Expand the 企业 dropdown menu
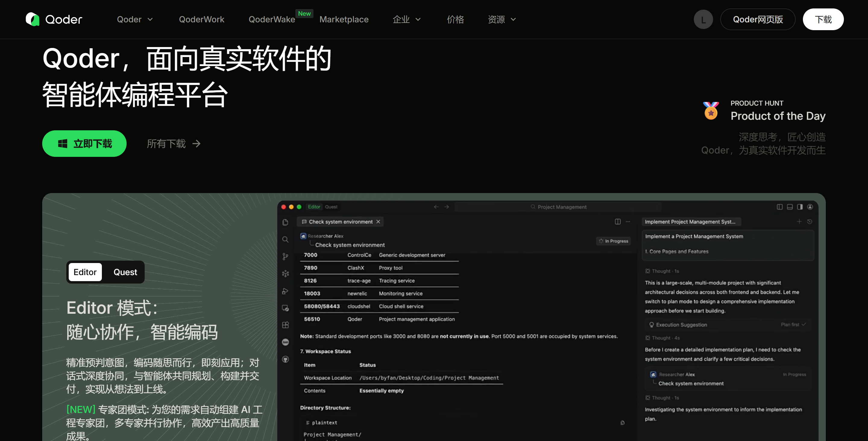The width and height of the screenshot is (868, 441). [x=407, y=19]
